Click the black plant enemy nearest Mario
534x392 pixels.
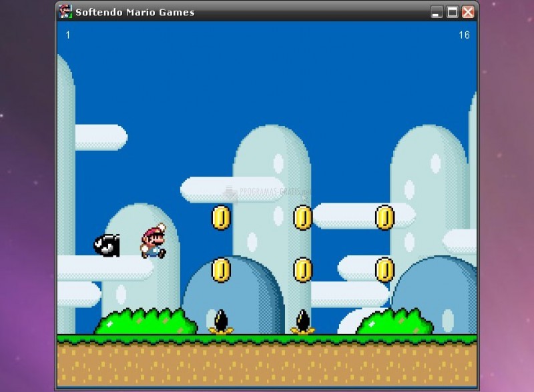[221, 322]
